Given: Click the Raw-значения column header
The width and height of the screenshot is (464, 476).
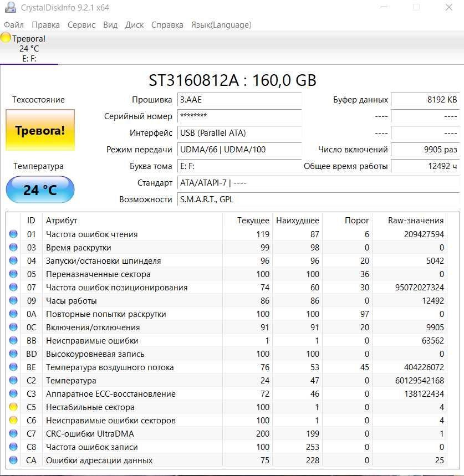Looking at the screenshot, I should point(410,221).
